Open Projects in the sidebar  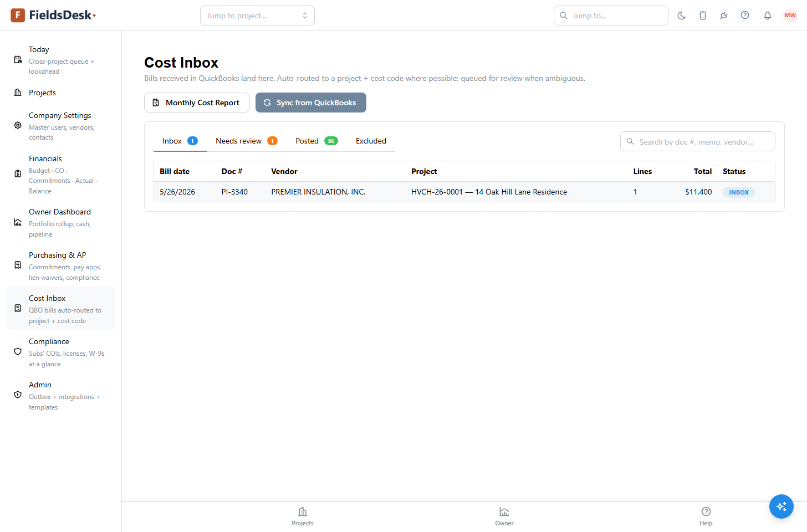pyautogui.click(x=60, y=93)
